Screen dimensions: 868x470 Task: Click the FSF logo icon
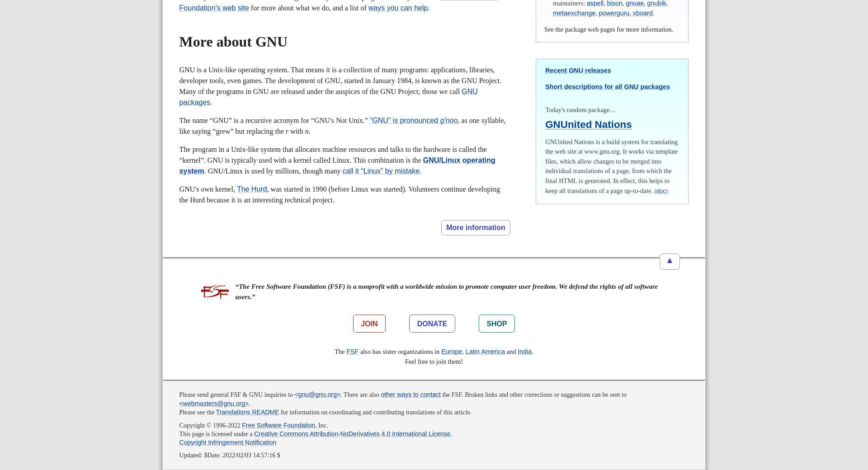tap(215, 292)
